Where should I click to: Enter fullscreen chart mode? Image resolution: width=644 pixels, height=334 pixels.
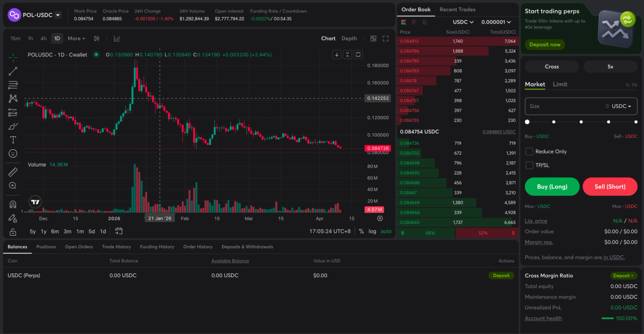(x=385, y=39)
